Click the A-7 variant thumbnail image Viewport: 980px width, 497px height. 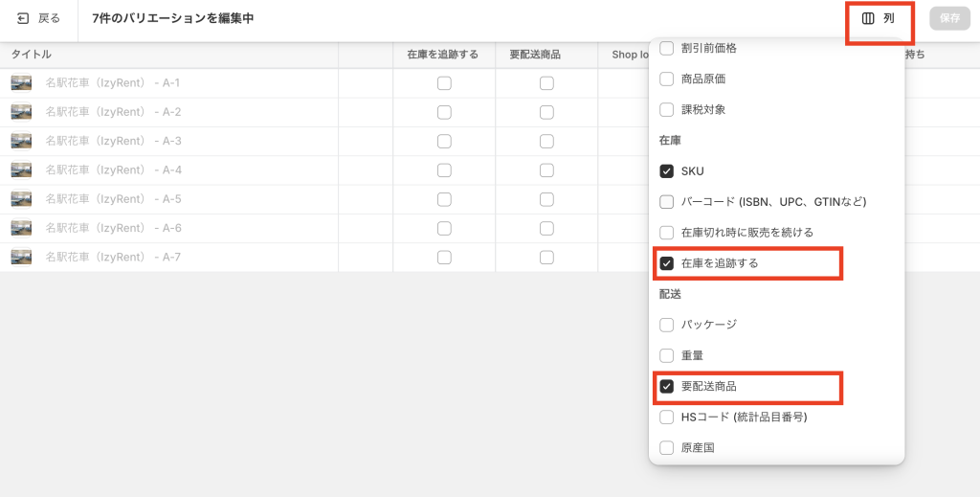(x=21, y=257)
